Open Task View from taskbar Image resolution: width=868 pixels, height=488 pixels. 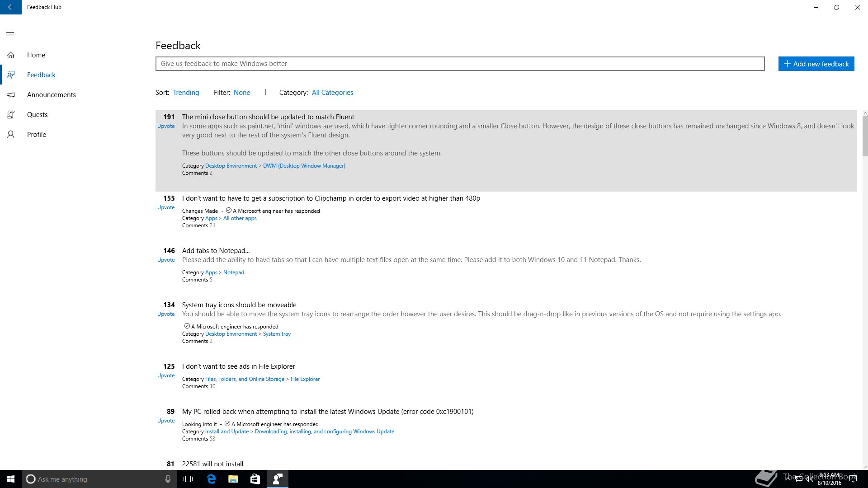(x=188, y=479)
